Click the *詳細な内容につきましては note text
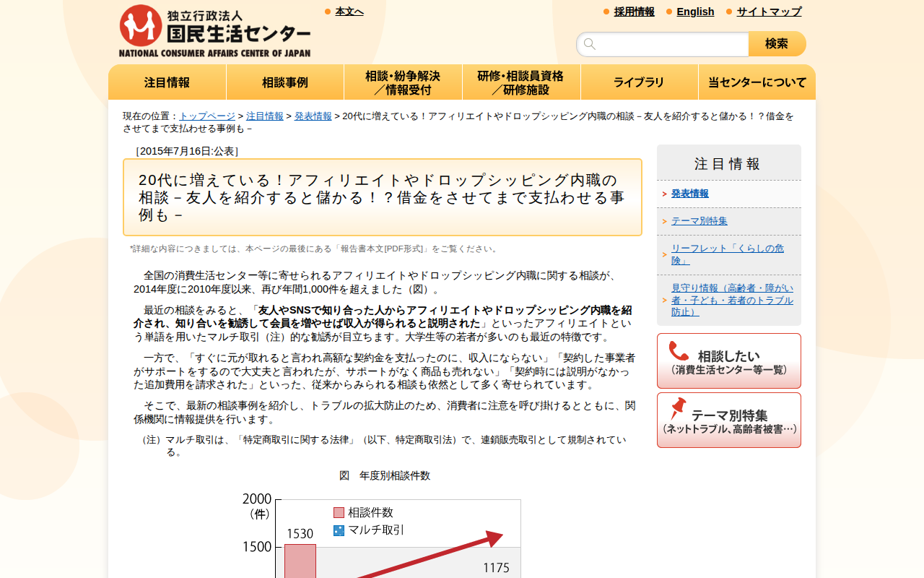The image size is (924, 578). tap(315, 249)
